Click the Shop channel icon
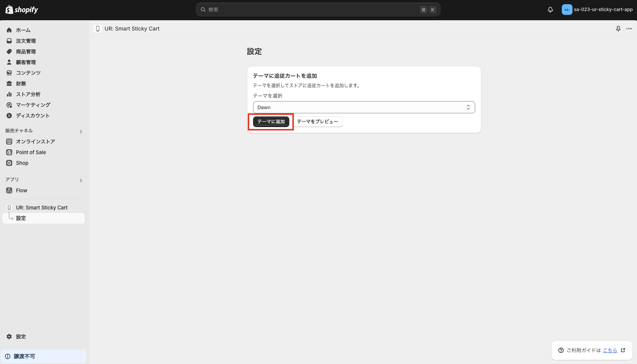The width and height of the screenshot is (637, 364). 9,163
